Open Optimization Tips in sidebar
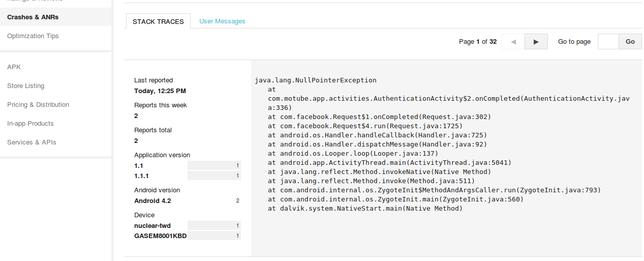 (33, 36)
